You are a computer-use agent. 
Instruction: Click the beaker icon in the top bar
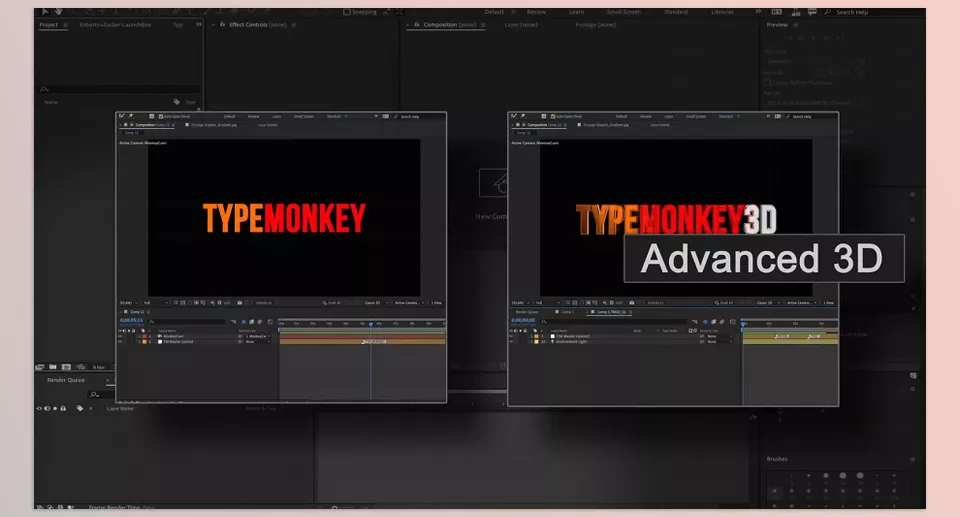(x=795, y=12)
